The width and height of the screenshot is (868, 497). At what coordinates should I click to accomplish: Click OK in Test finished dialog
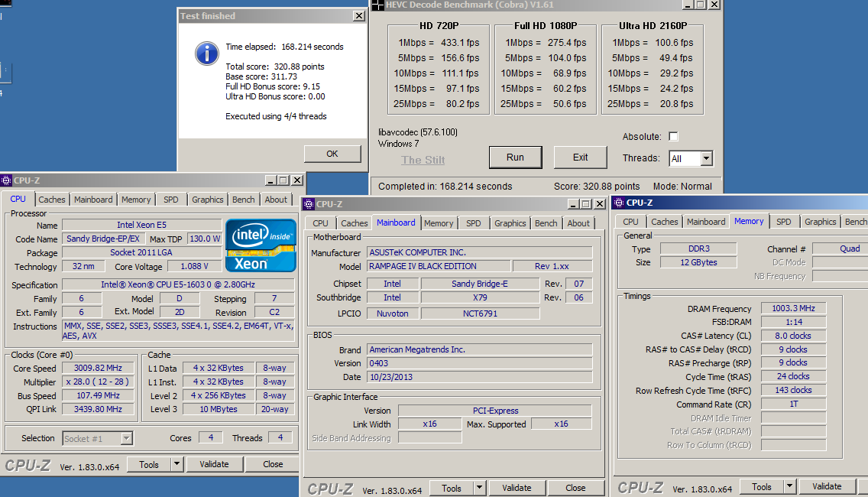click(332, 154)
